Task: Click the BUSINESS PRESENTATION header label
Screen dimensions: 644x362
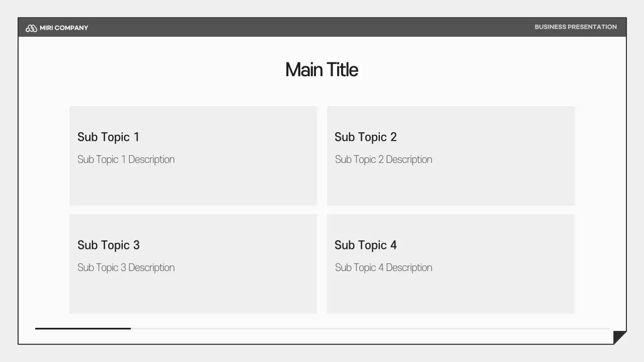Action: pyautogui.click(x=576, y=27)
